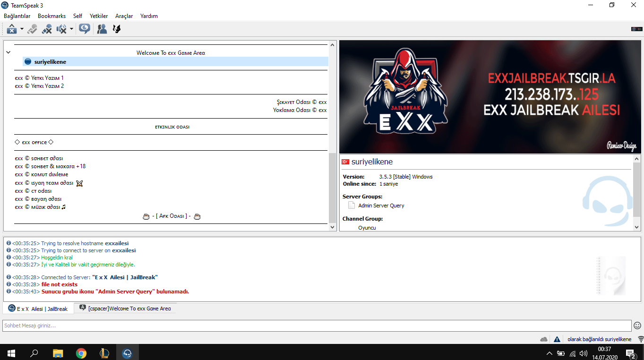This screenshot has width=644, height=360.
Task: Open League of Legends from the taskbar
Action: [104, 353]
